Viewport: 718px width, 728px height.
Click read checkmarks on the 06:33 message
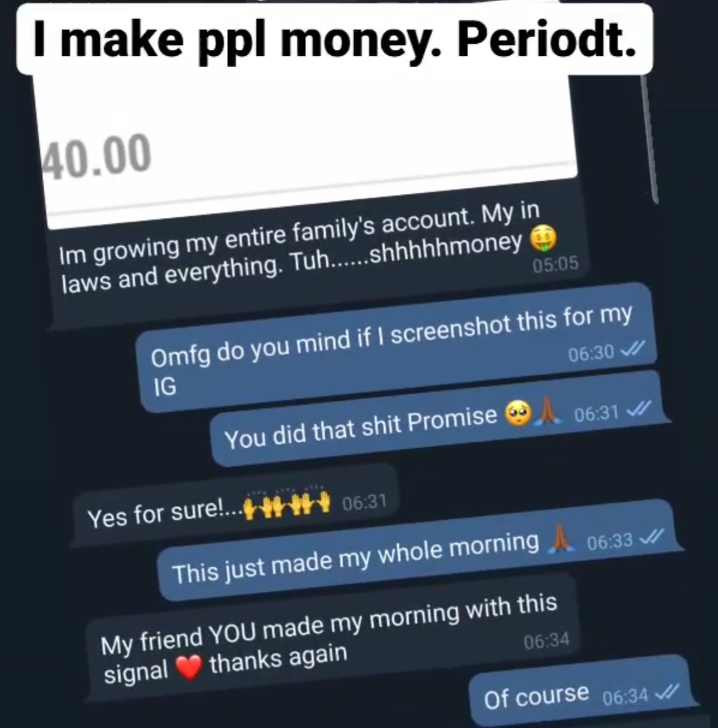[651, 537]
